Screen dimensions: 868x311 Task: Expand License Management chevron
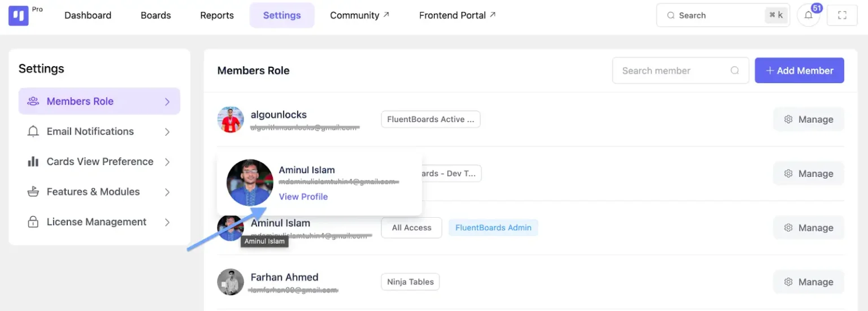pyautogui.click(x=167, y=222)
